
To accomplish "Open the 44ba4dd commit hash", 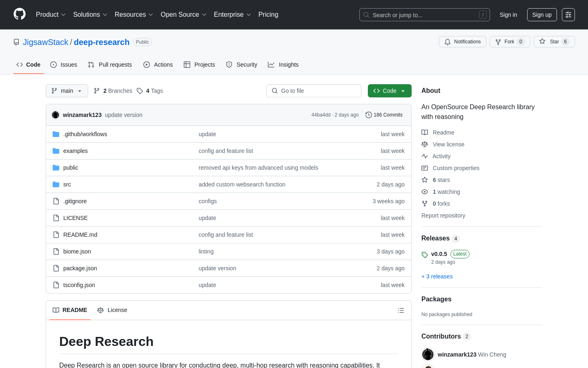I will coord(321,115).
